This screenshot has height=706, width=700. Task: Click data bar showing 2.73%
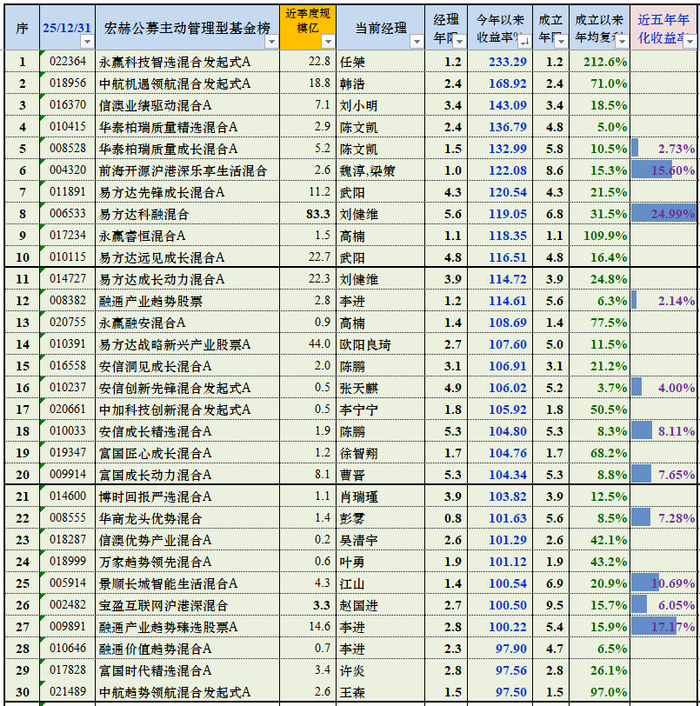coord(664,149)
